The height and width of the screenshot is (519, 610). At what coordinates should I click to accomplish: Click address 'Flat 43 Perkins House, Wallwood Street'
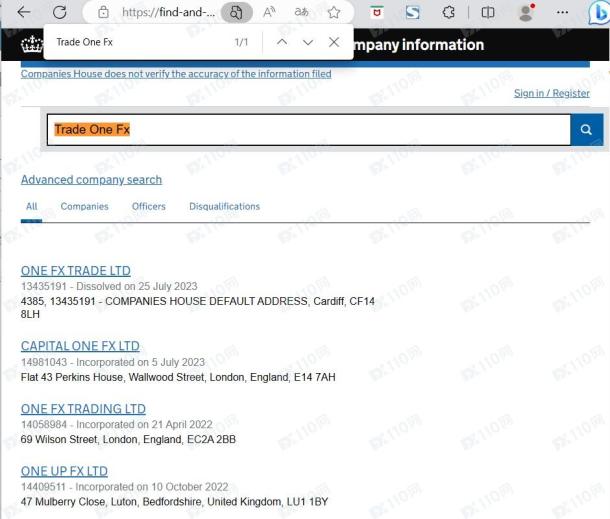click(x=113, y=377)
